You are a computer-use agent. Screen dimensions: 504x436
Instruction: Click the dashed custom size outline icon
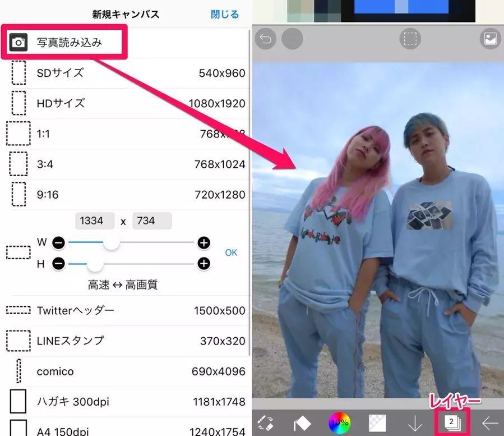point(19,253)
